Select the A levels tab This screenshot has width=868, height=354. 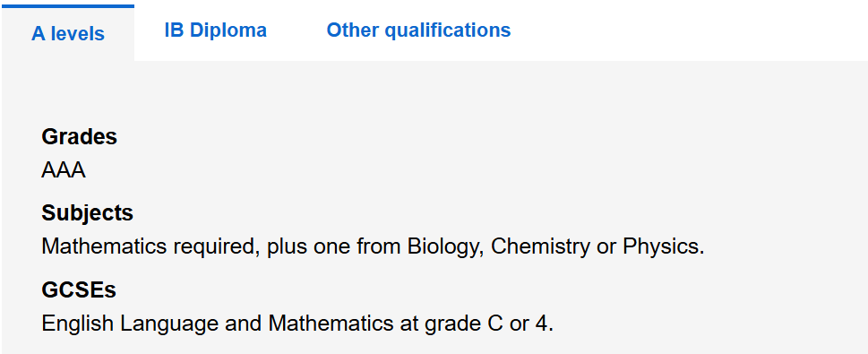(x=67, y=34)
